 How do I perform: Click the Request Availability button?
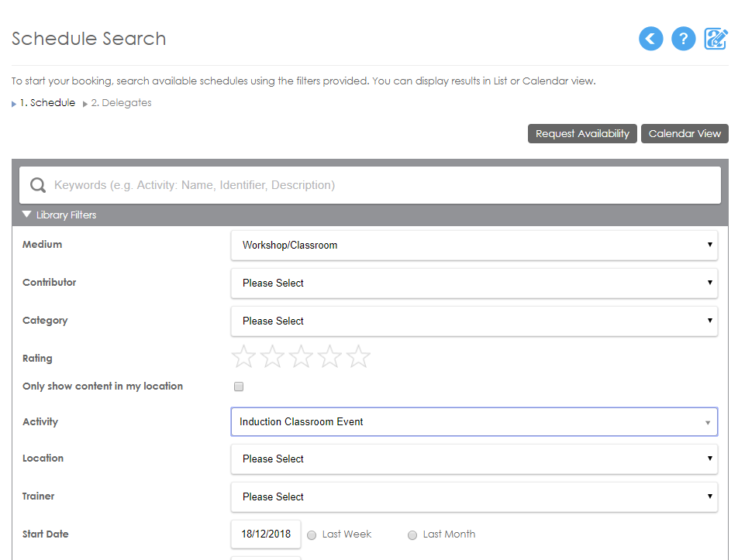coord(582,133)
